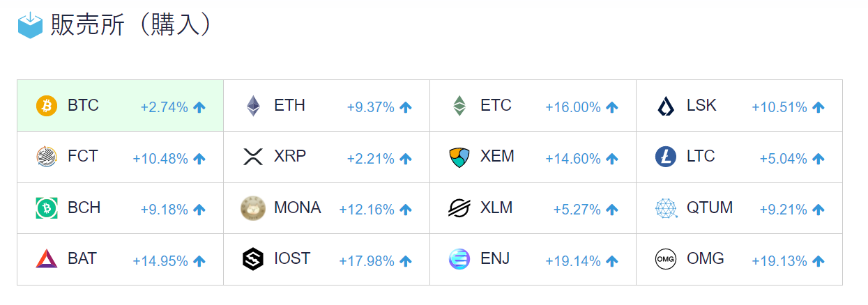Click the OMG +19.13% change value

(779, 261)
